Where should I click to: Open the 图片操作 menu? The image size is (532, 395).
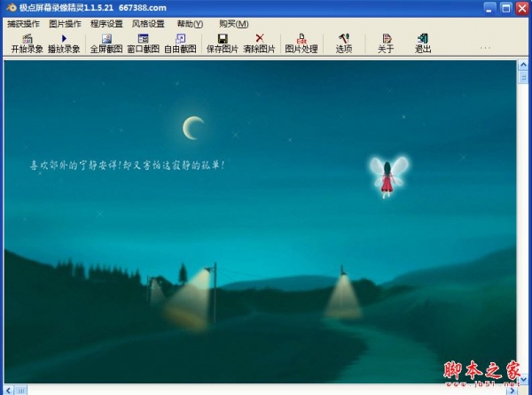[65, 24]
